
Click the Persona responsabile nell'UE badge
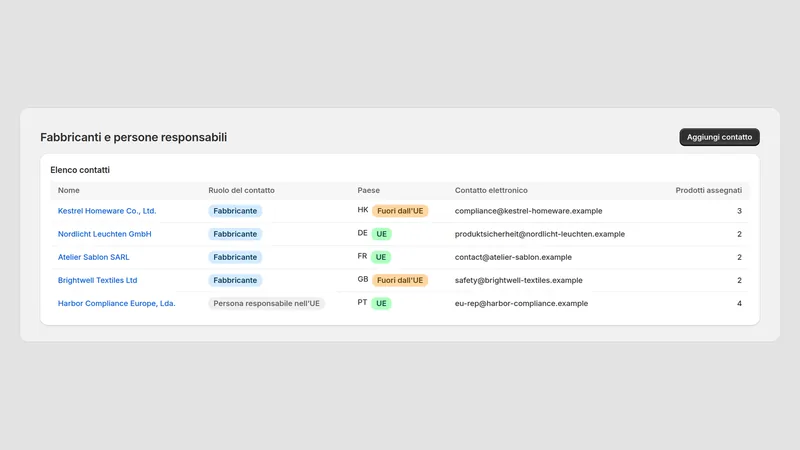(x=266, y=303)
